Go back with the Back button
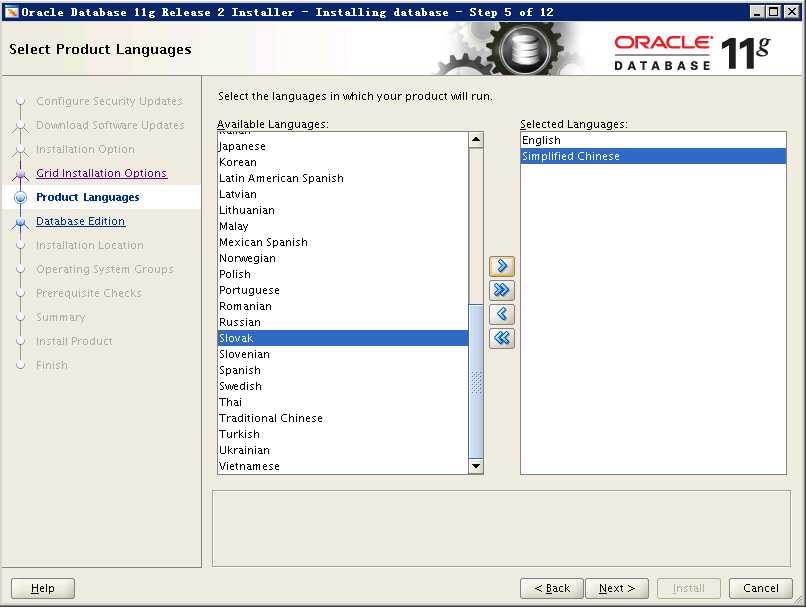 point(552,588)
